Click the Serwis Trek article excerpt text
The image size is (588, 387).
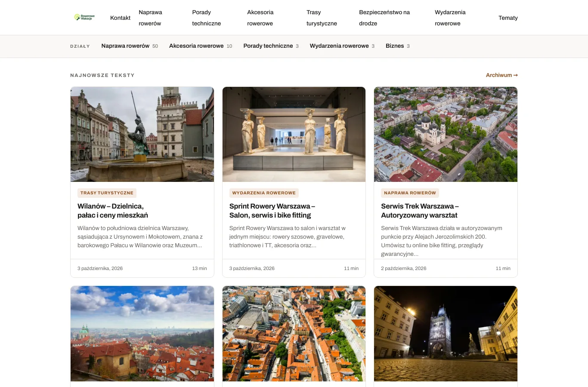pyautogui.click(x=442, y=241)
